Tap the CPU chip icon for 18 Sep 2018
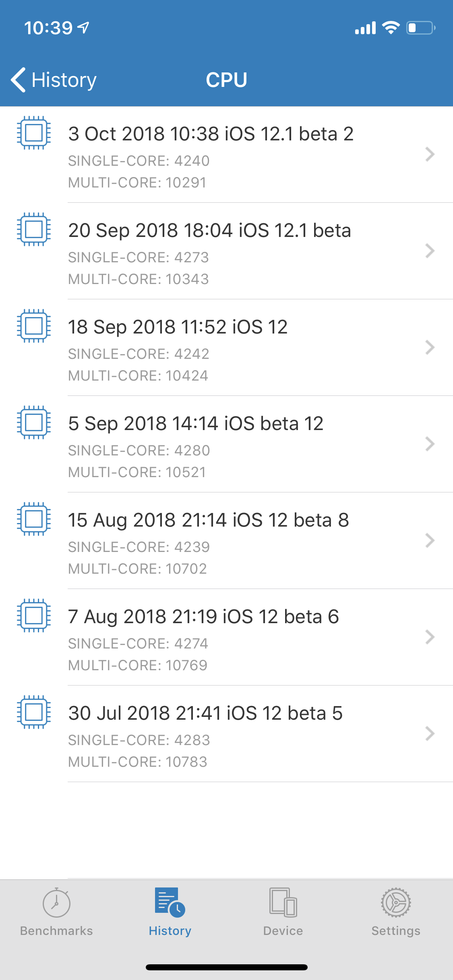 click(34, 326)
